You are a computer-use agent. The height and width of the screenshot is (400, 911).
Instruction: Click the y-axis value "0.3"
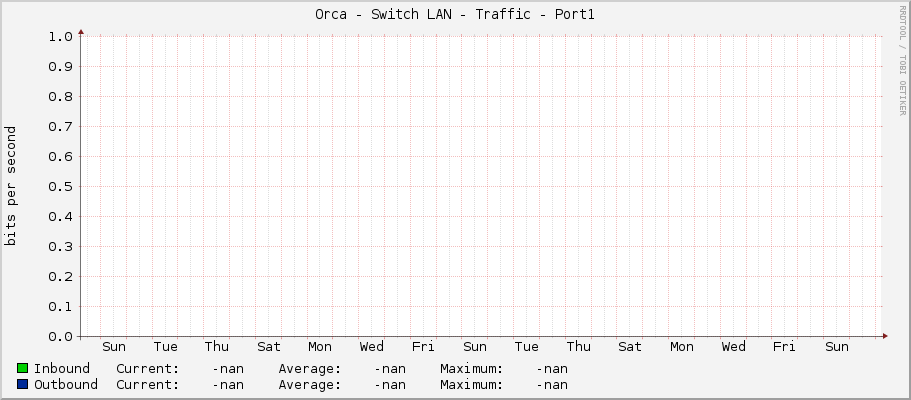[60, 247]
